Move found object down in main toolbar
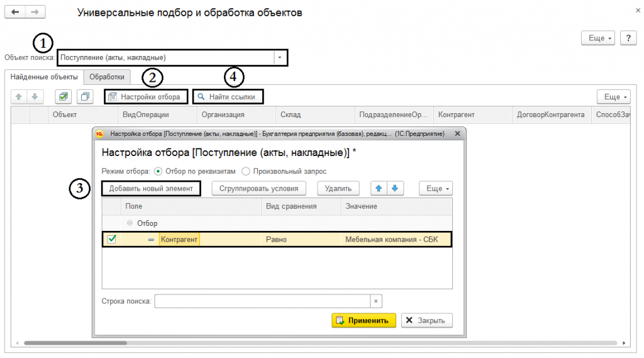The height and width of the screenshot is (358, 644). pyautogui.click(x=35, y=97)
